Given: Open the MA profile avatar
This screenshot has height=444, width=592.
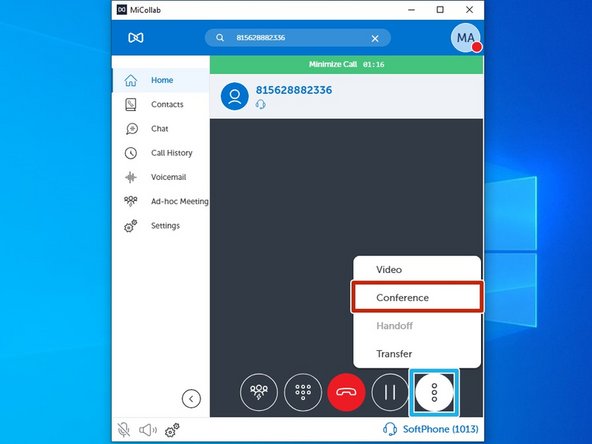Looking at the screenshot, I should [x=466, y=37].
